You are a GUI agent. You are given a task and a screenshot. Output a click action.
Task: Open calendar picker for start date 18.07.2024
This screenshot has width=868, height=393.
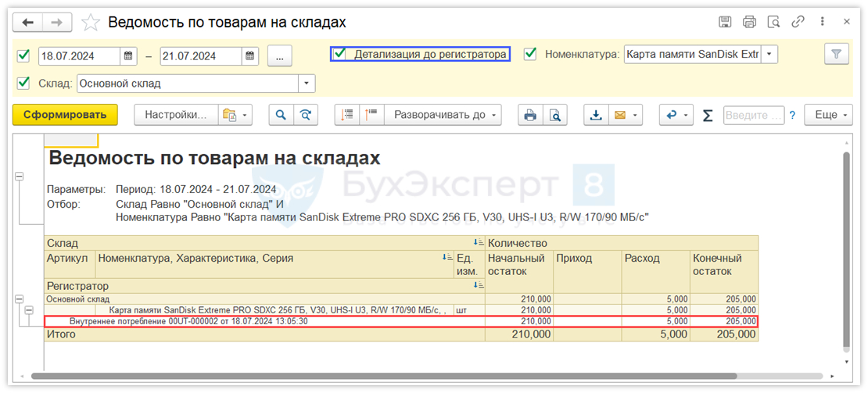pyautogui.click(x=129, y=56)
